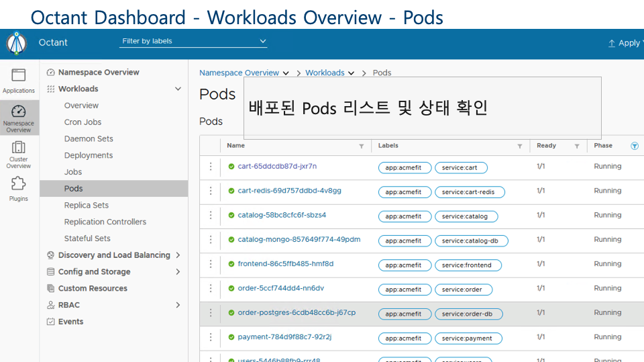Open actions menu for cart-65ddcdb87d-jxr7n row
Viewport: 644px width, 362px height.
[211, 166]
